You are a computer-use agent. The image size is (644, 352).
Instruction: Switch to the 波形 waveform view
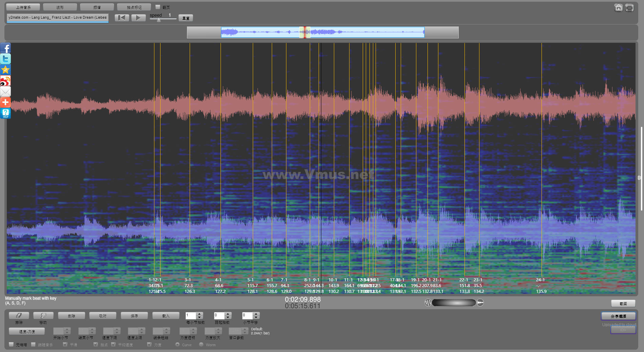coord(60,7)
